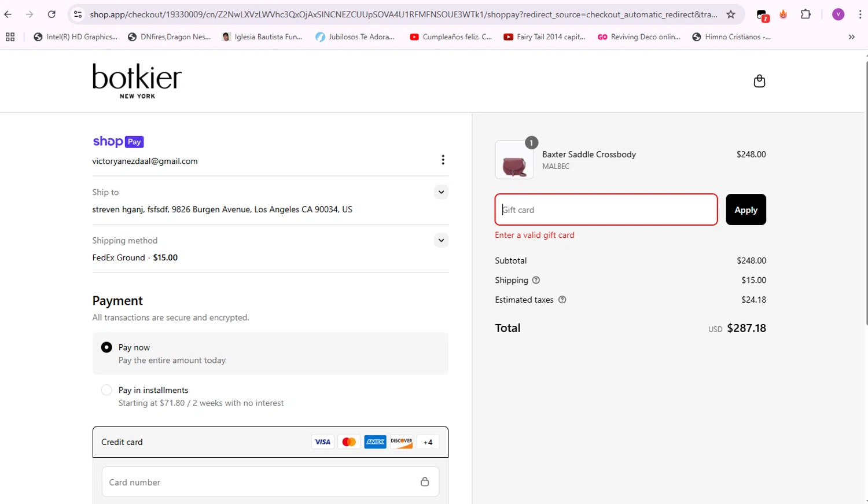Open the Fairy Tail 2014 bookmark

tap(545, 37)
